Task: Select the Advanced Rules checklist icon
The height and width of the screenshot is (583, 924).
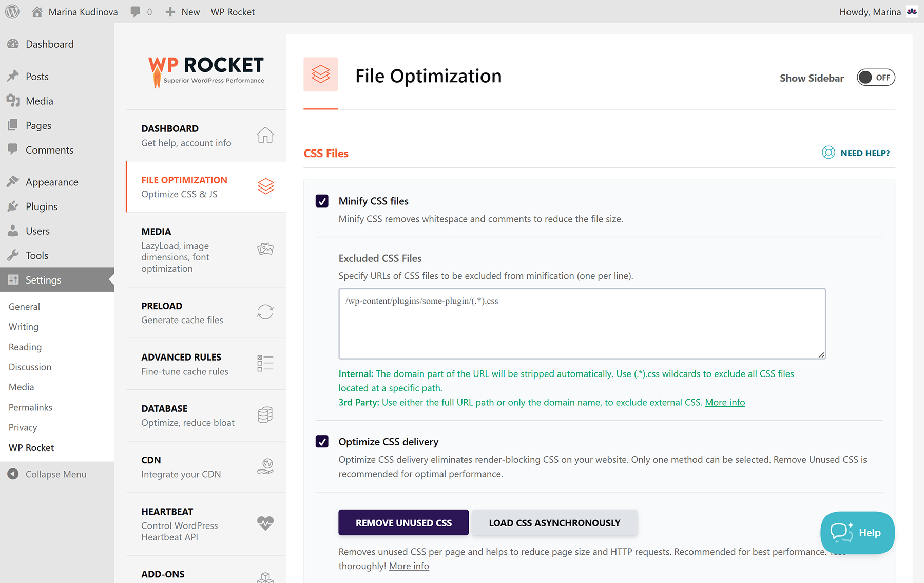Action: pyautogui.click(x=265, y=363)
